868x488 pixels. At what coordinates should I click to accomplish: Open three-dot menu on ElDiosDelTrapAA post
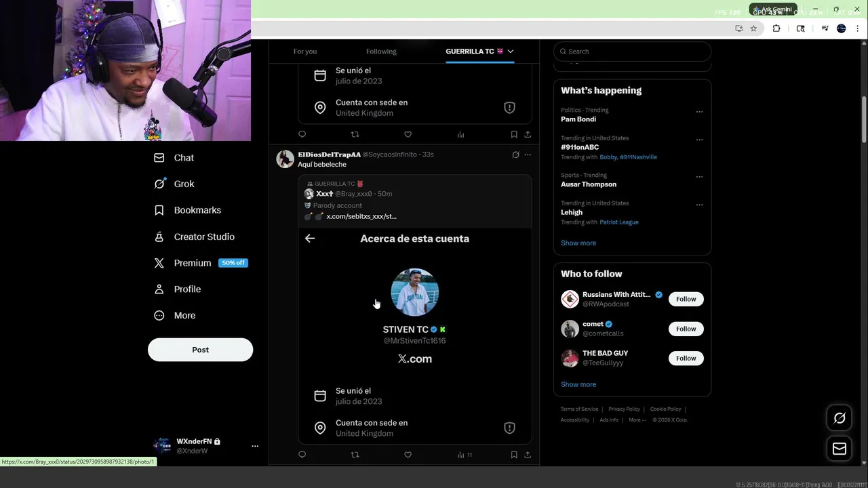click(528, 155)
